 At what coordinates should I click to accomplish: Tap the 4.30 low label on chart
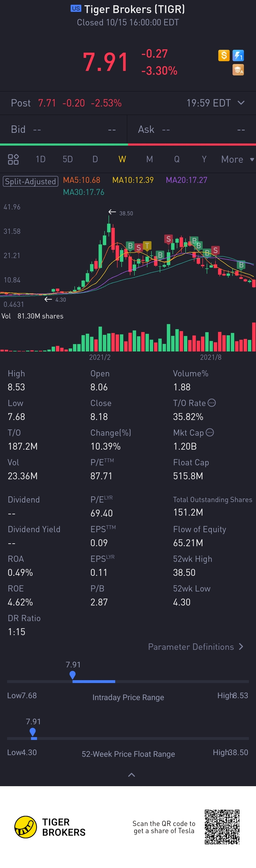(61, 300)
